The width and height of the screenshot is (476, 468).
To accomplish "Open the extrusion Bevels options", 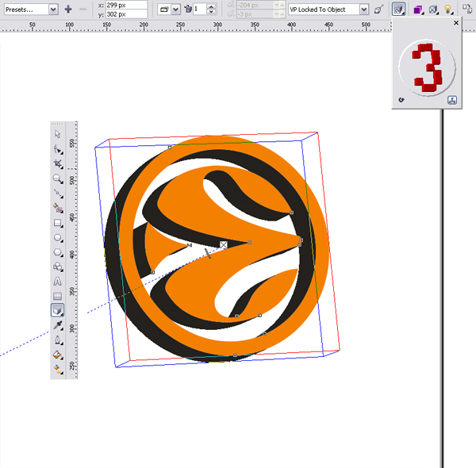I will click(433, 10).
